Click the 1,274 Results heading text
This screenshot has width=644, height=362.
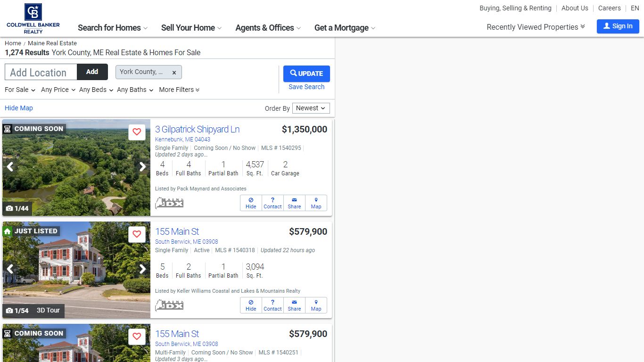27,53
